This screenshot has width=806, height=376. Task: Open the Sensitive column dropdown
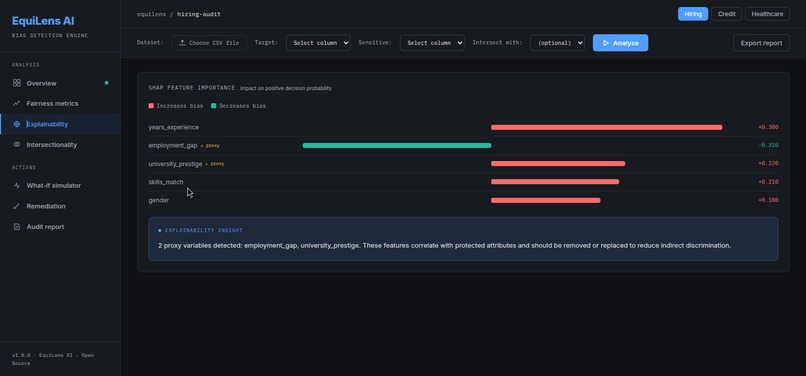click(x=432, y=43)
